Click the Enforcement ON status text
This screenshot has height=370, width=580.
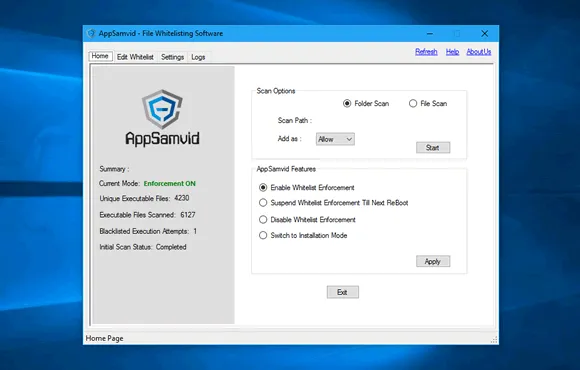click(169, 184)
